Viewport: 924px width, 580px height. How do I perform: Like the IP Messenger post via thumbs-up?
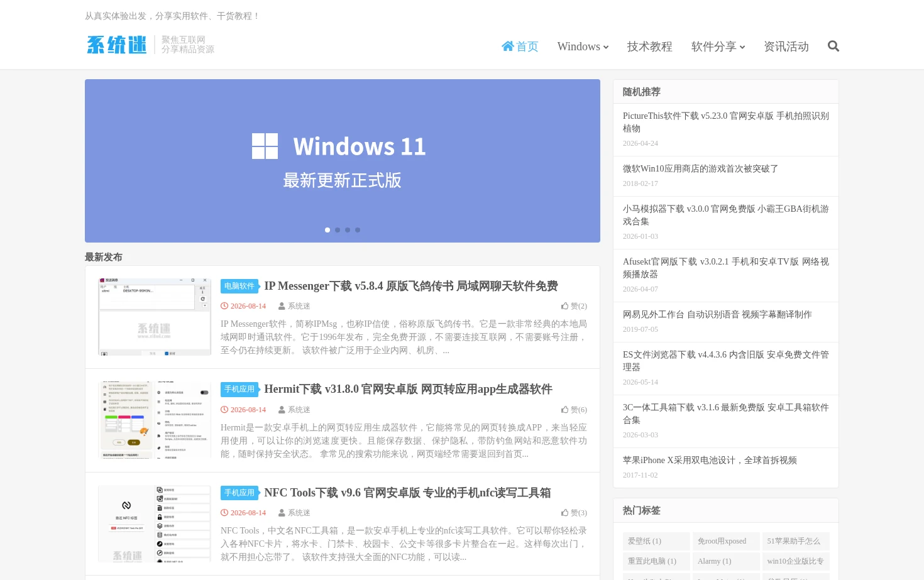564,306
